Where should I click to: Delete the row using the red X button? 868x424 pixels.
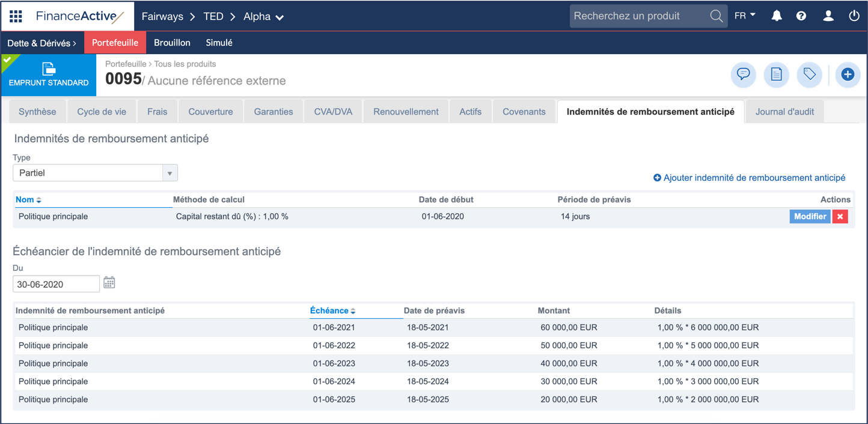840,216
